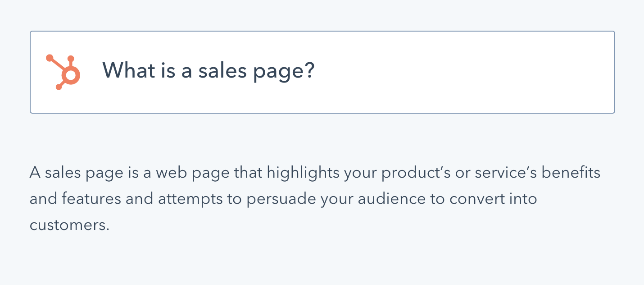Viewport: 644px width, 285px height.
Task: Click the orange HubSpot sprocket logo
Action: pyautogui.click(x=63, y=72)
